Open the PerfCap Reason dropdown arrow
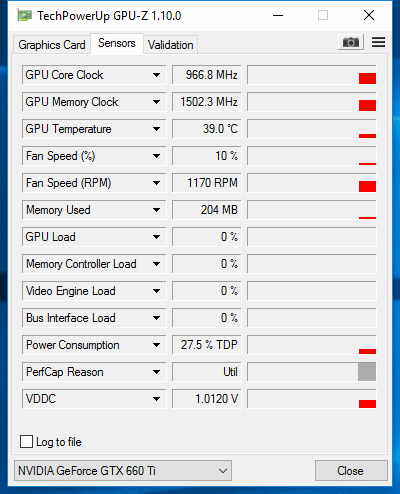This screenshot has width=400, height=494. [x=156, y=372]
